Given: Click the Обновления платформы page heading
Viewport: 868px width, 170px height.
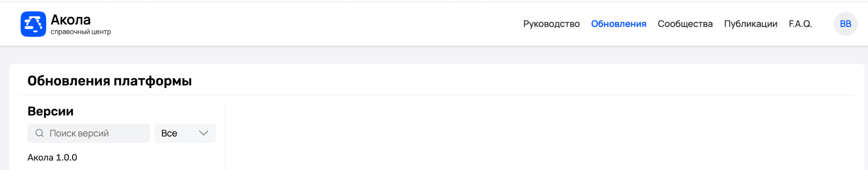Looking at the screenshot, I should tap(109, 81).
